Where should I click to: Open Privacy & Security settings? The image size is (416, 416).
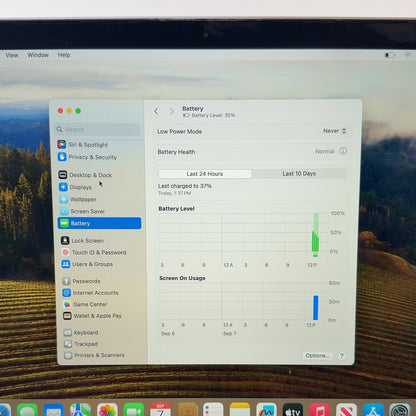tap(87, 157)
